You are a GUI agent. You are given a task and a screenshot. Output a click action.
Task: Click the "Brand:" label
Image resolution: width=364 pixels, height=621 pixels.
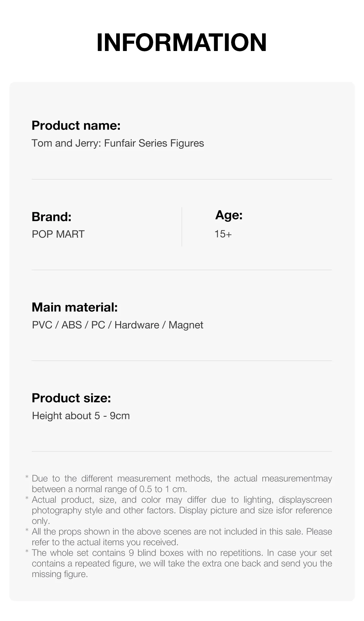click(x=52, y=217)
